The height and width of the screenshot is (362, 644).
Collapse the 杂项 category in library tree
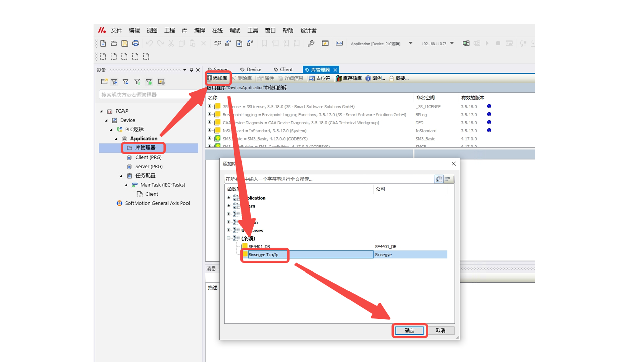[x=229, y=238]
